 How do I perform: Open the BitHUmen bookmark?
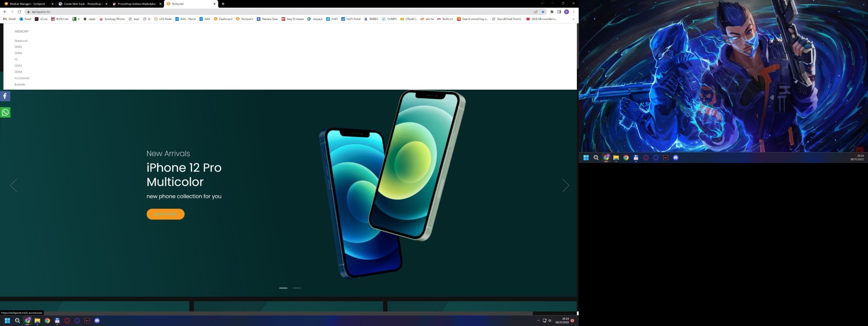tap(60, 19)
